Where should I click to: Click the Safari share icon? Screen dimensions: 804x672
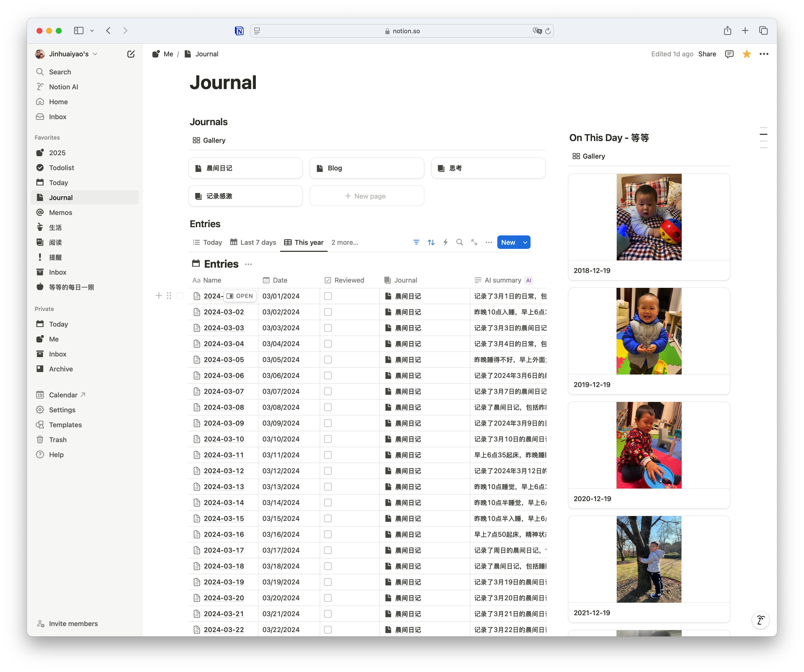[727, 31]
